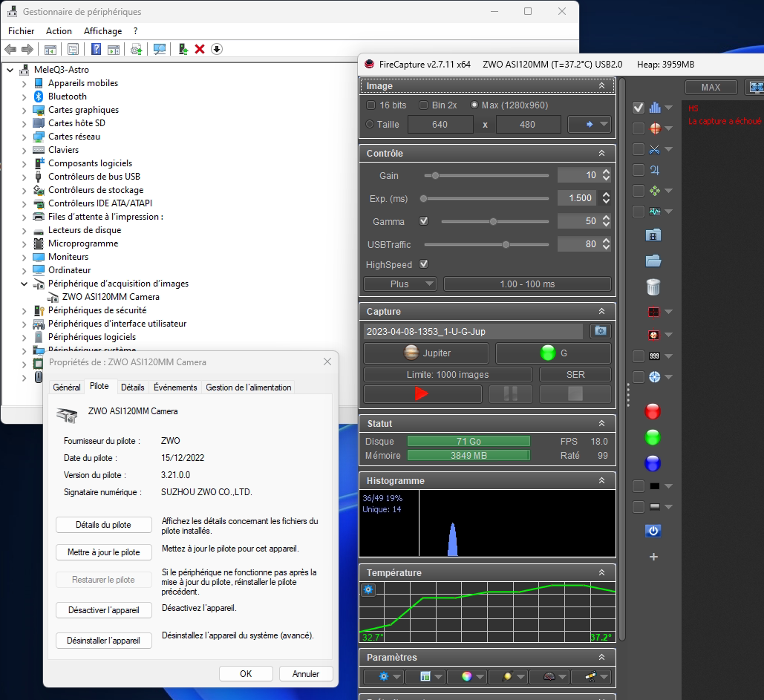Open the Plus dropdown in Contrôle
Image resolution: width=764 pixels, height=700 pixels.
click(x=400, y=284)
